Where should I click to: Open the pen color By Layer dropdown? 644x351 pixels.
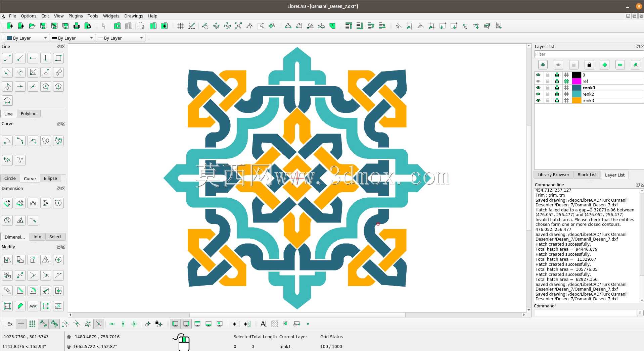27,38
